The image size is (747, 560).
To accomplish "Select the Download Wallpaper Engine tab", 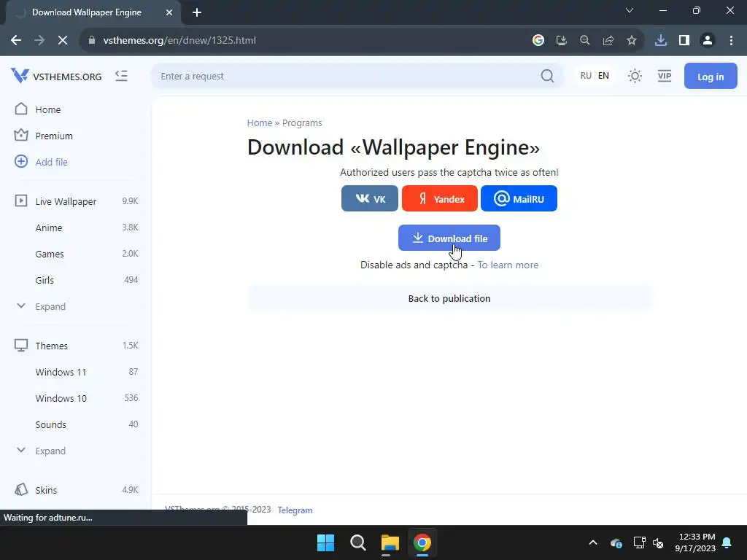I will (x=93, y=13).
